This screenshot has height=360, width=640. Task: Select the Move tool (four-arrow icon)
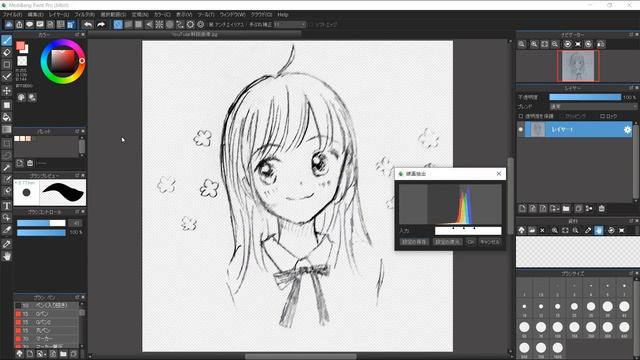[x=7, y=90]
